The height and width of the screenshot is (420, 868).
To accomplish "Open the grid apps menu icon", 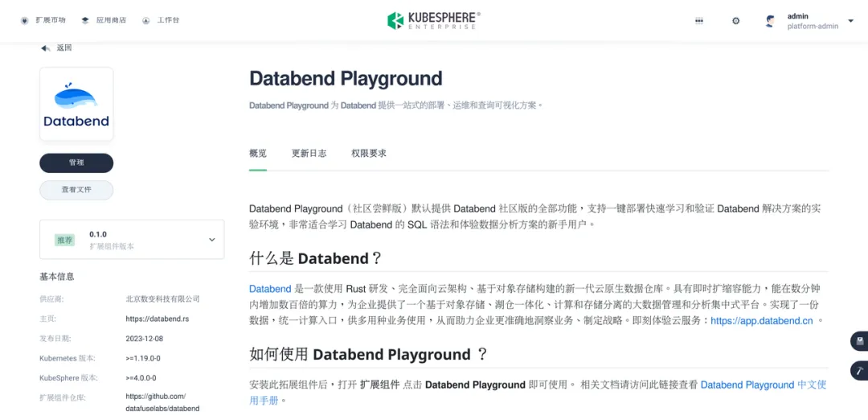I will pyautogui.click(x=699, y=20).
